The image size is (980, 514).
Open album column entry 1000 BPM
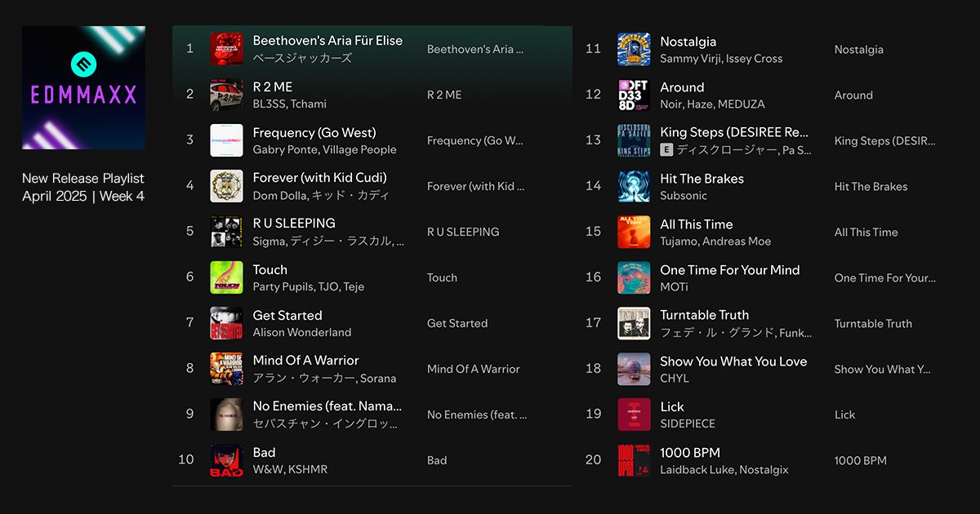pyautogui.click(x=860, y=460)
